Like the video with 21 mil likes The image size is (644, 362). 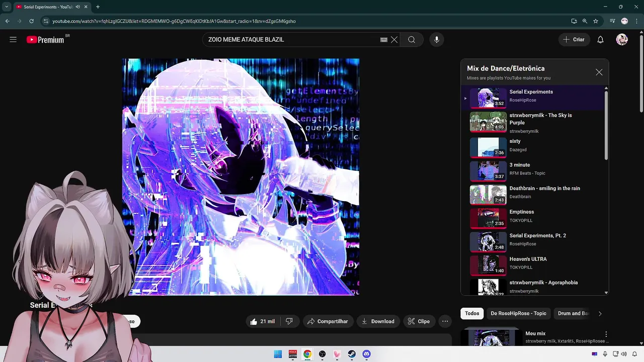pos(263,321)
